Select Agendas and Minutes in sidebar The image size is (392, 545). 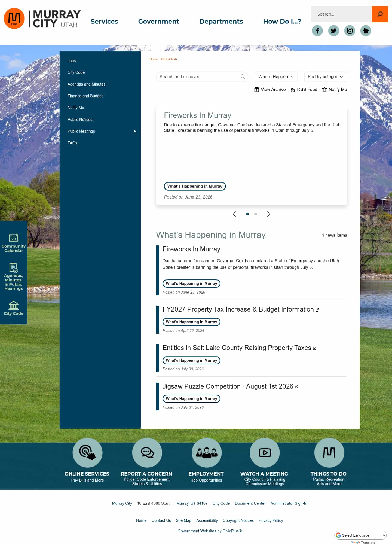click(86, 84)
